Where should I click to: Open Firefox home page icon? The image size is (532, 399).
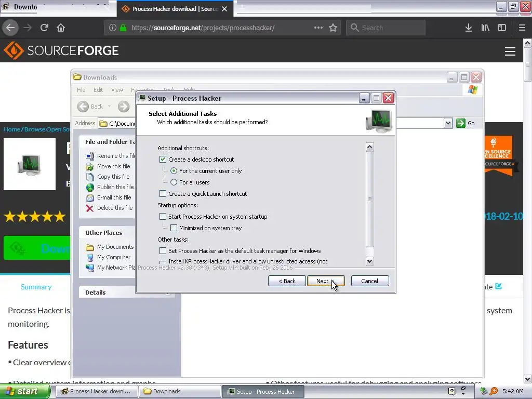(61, 28)
